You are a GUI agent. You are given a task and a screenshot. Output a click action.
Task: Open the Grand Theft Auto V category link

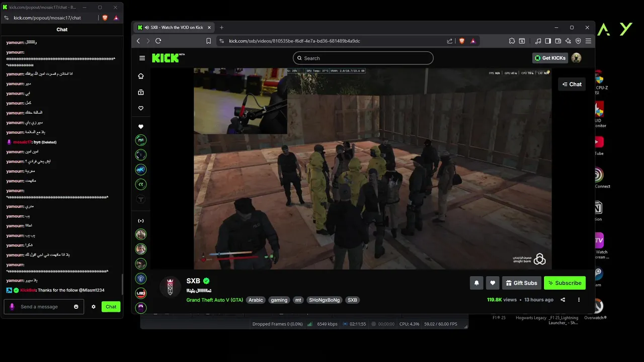(x=214, y=300)
